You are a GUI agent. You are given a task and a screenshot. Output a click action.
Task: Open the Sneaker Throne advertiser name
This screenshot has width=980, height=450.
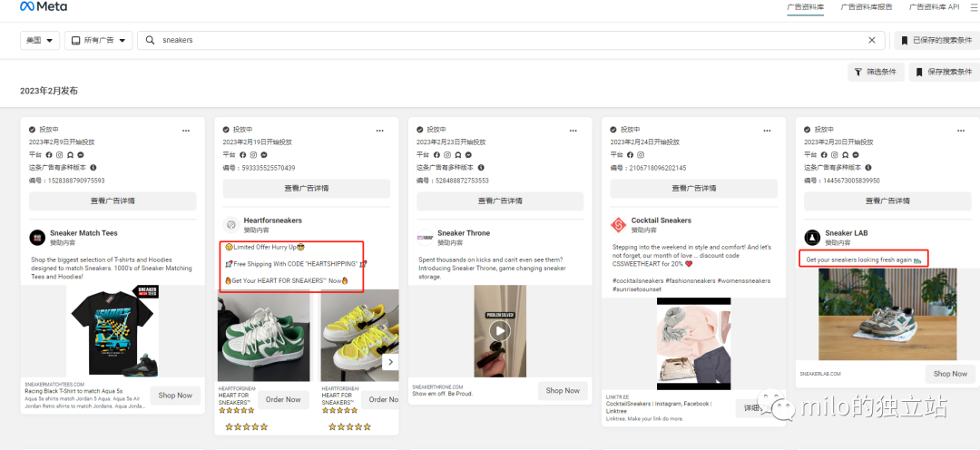464,233
